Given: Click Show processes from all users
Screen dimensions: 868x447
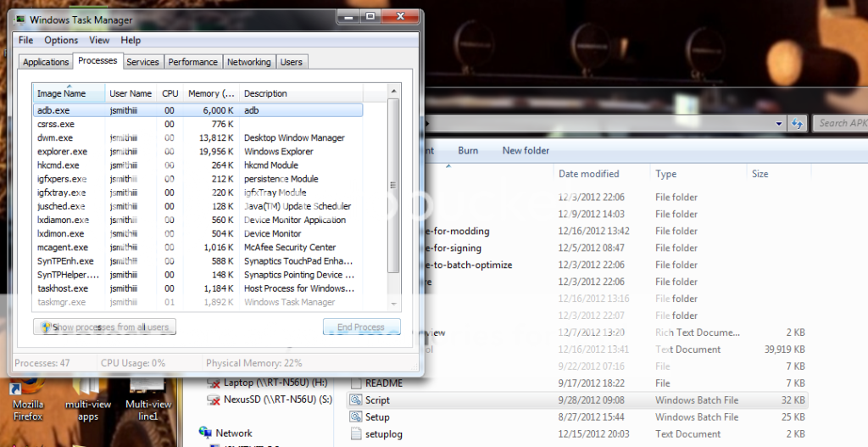Looking at the screenshot, I should [x=104, y=327].
